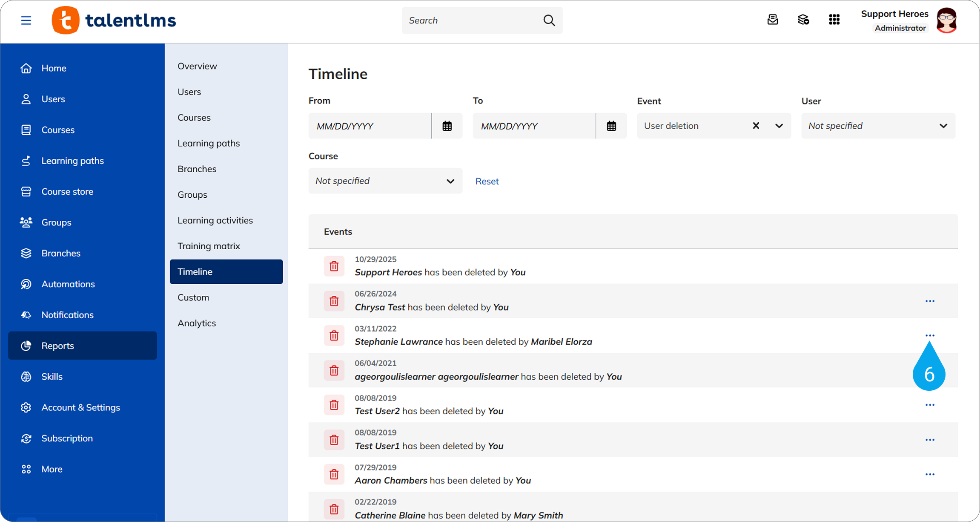Click trash icon on Catherine Blaine event
The height and width of the screenshot is (522, 980).
click(x=334, y=509)
